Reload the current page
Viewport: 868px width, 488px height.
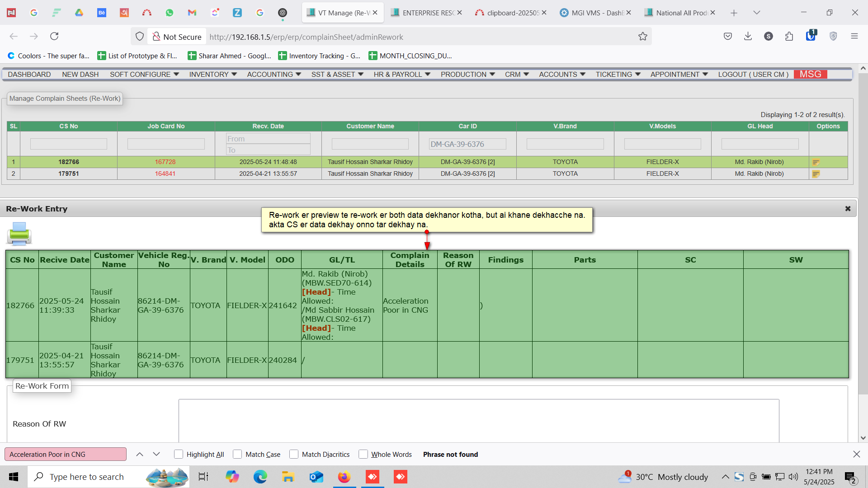54,37
